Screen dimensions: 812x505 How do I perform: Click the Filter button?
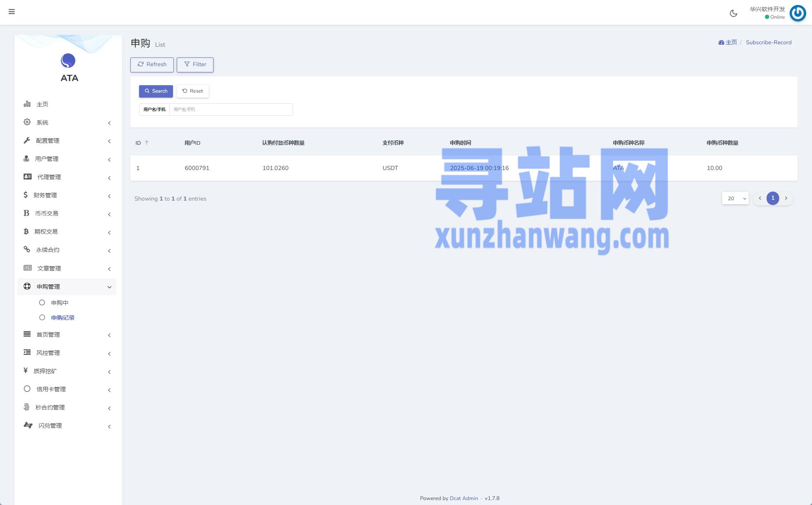click(195, 65)
